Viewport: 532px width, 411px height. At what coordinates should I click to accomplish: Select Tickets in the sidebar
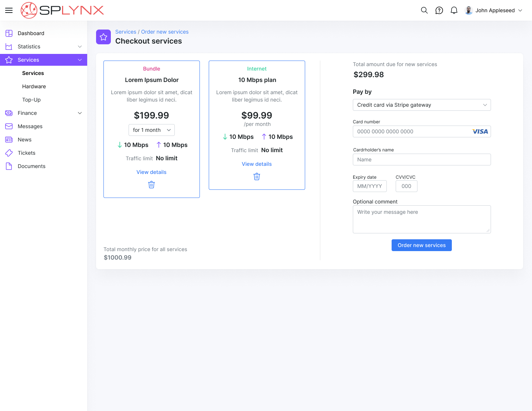[x=27, y=153]
